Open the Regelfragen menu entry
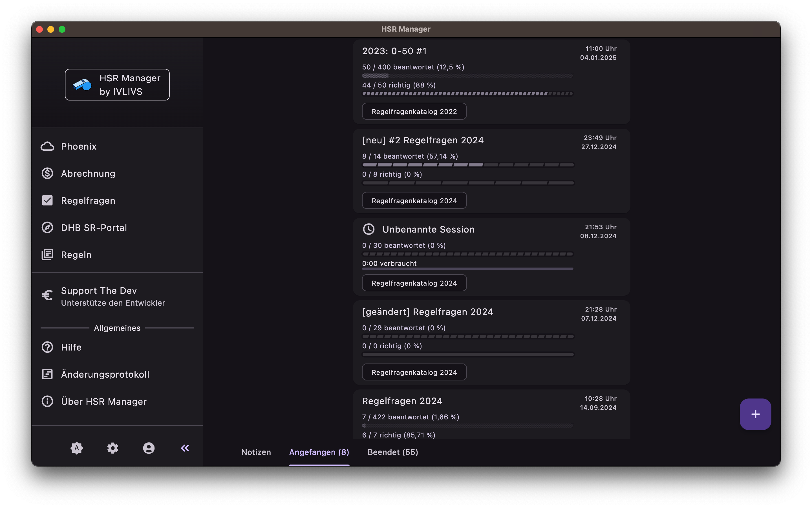This screenshot has height=508, width=812. 117,201
